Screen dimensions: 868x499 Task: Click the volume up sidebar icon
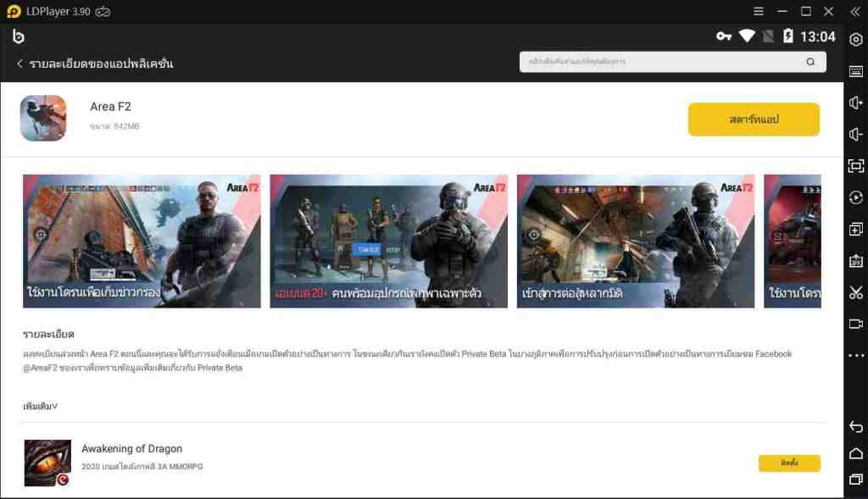856,103
